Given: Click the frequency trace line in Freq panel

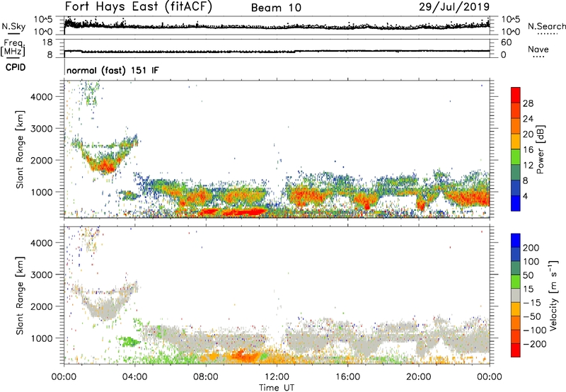Looking at the screenshot, I should [x=277, y=52].
